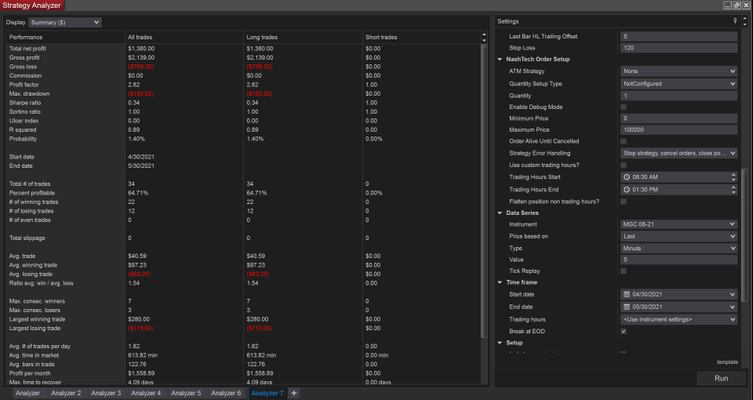Switch to the Analyzer 6 tab

225,393
